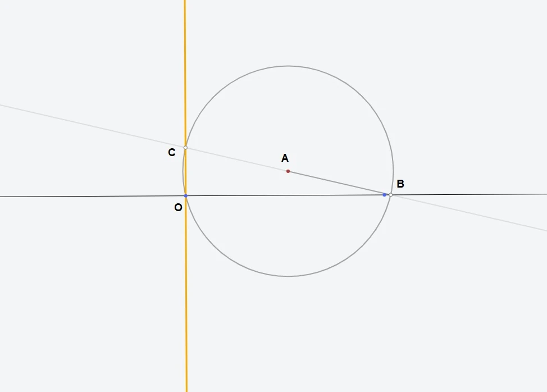Select white point C on the circle
Image resolution: width=547 pixels, height=392 pixels.
click(185, 148)
